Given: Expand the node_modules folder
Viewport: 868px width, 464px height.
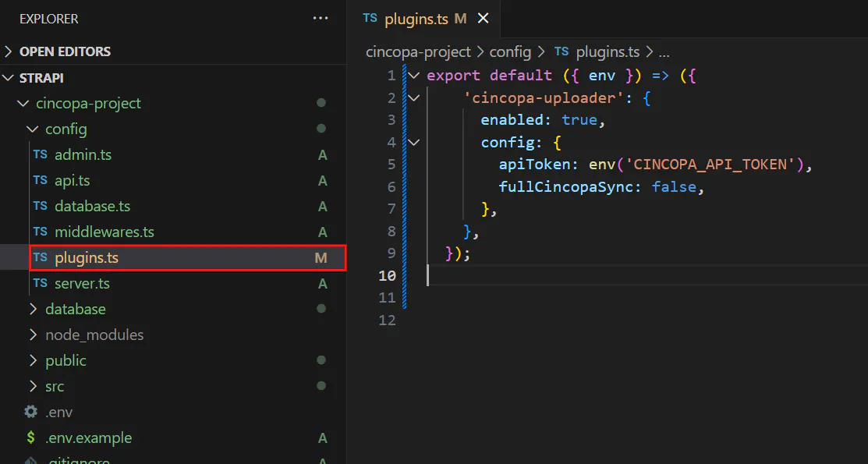Looking at the screenshot, I should [x=173, y=335].
